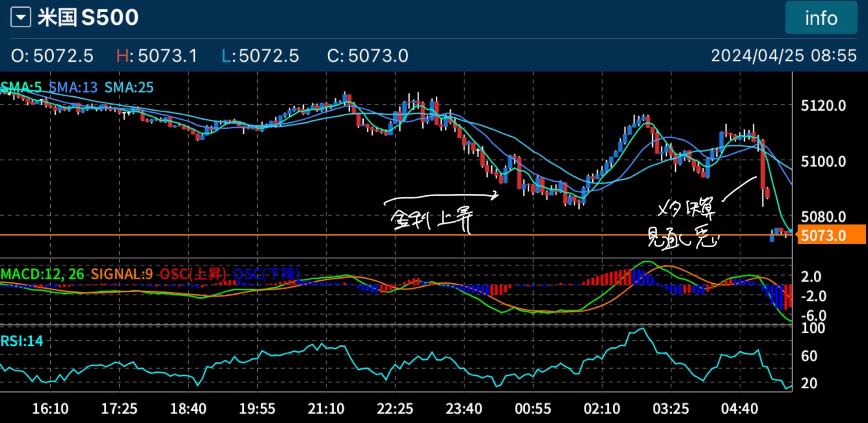The height and width of the screenshot is (423, 868).
Task: Select the SMA:13 indicator label
Action: click(x=73, y=87)
